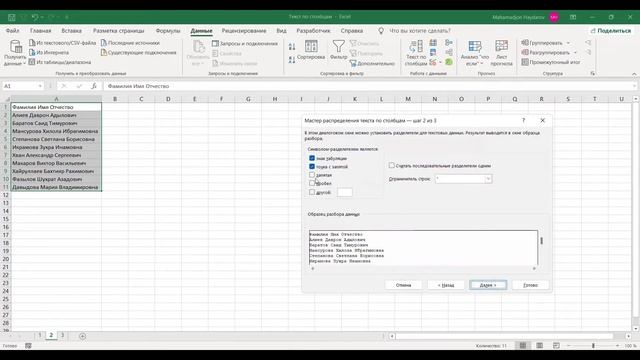Check treat consecutive delimiters as one
Viewport: 640px width, 360px height.
[391, 165]
